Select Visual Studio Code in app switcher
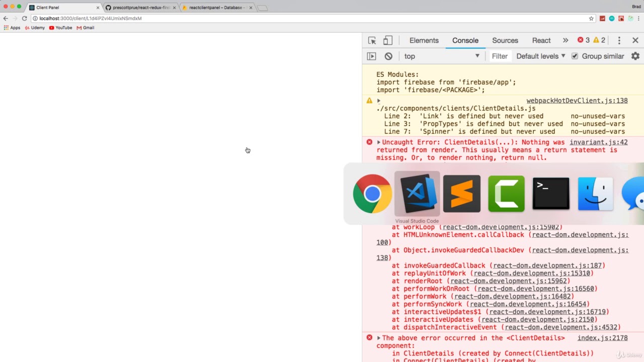The image size is (644, 362). click(417, 194)
